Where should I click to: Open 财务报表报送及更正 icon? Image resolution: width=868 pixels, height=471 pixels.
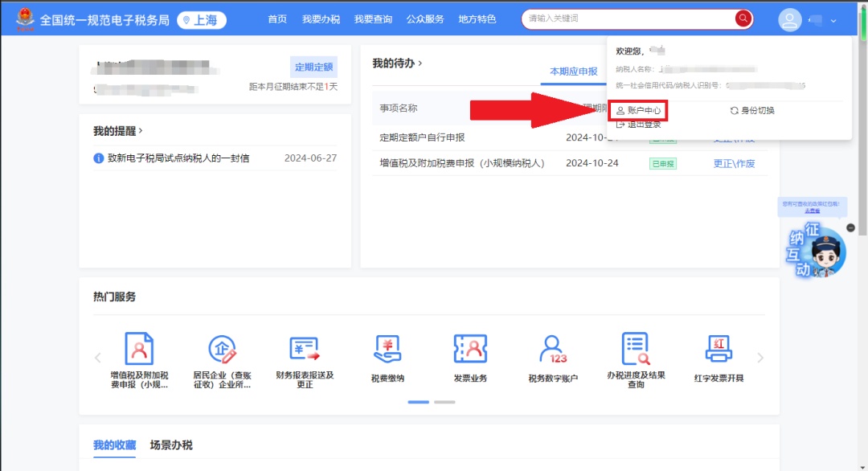305,349
